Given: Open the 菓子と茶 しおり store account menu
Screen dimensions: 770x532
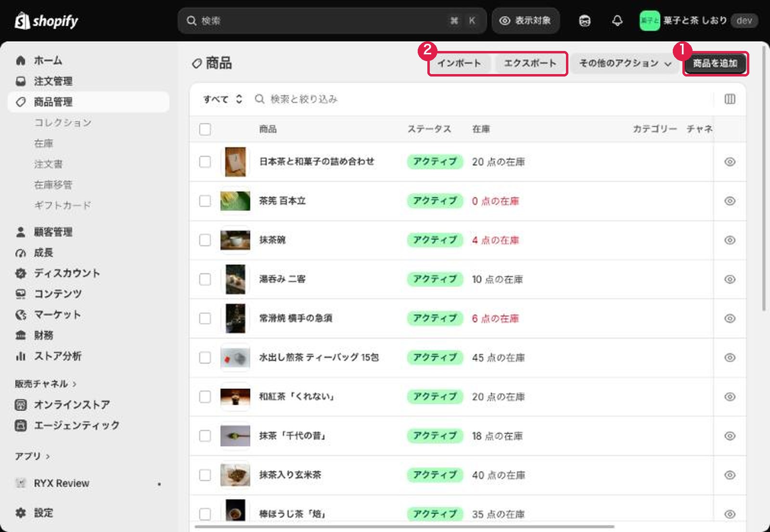Looking at the screenshot, I should 699,21.
